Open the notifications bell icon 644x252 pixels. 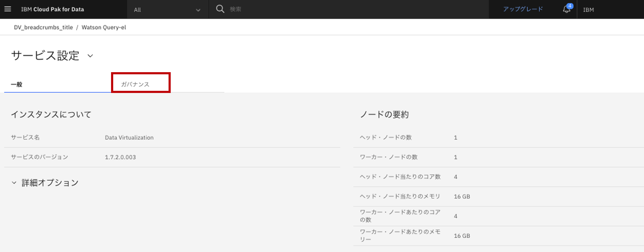(x=567, y=9)
